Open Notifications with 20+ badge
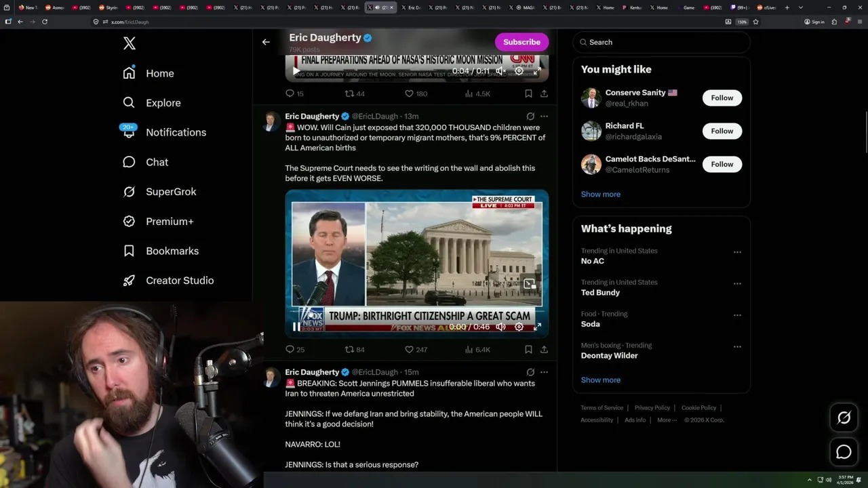The image size is (868, 488). (x=163, y=132)
